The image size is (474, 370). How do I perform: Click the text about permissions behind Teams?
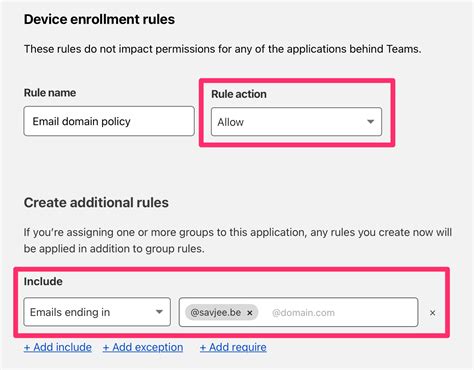pos(222,49)
